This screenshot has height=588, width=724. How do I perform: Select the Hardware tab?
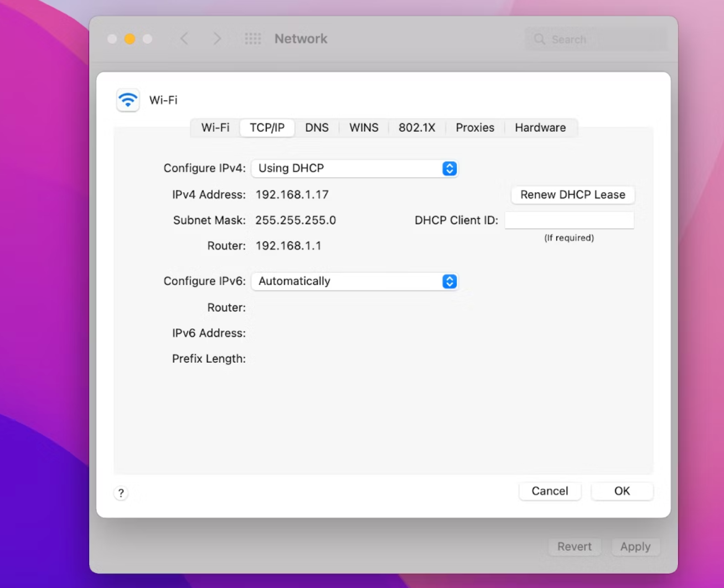pyautogui.click(x=540, y=127)
